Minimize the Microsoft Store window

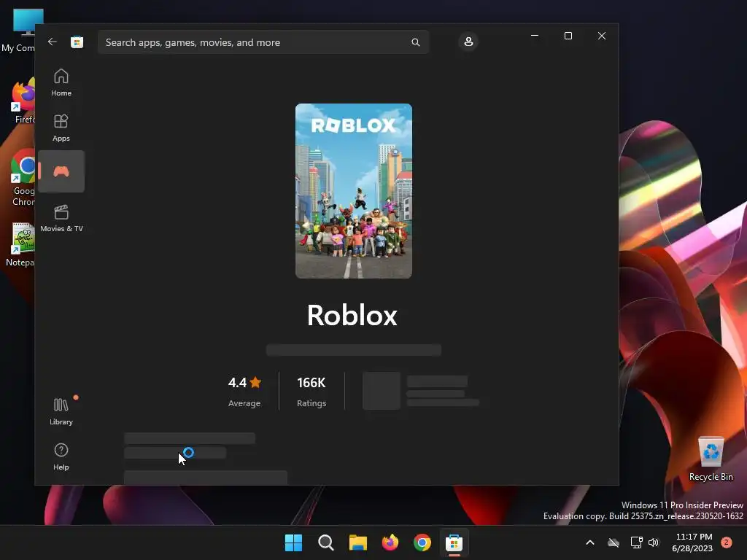click(x=535, y=36)
